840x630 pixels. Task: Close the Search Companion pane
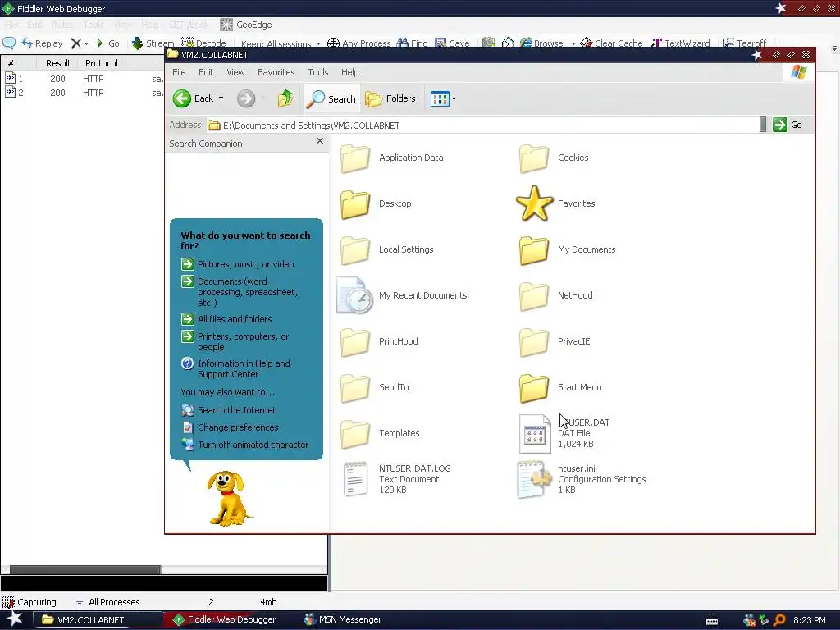[320, 141]
